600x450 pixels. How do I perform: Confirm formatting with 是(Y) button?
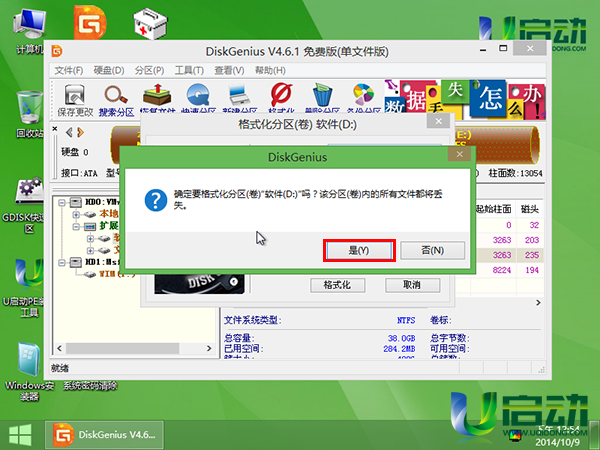tap(359, 250)
